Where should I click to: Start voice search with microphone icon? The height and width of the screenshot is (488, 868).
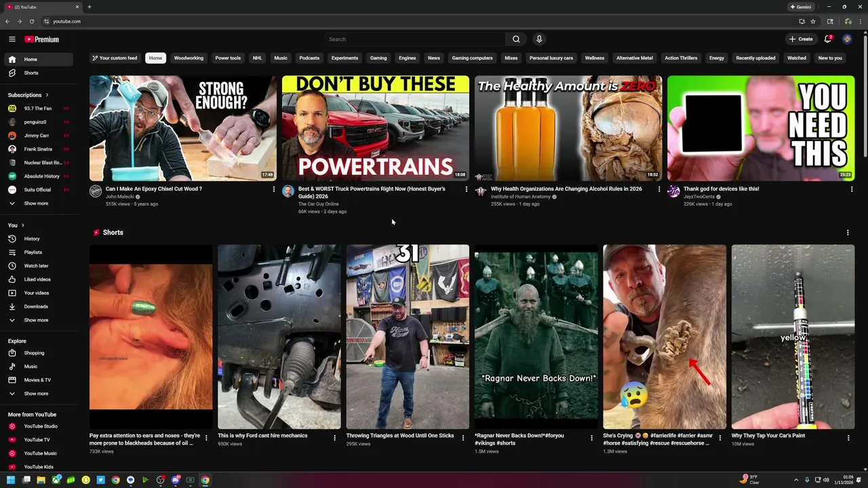(539, 39)
